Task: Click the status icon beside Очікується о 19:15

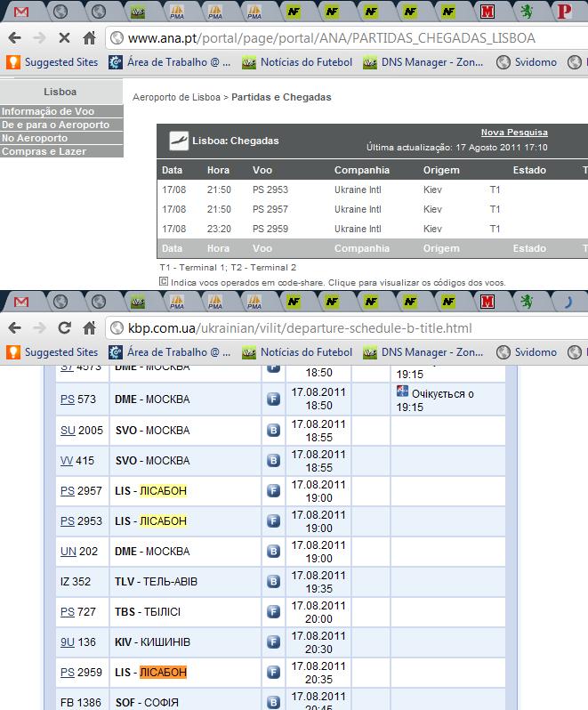Action: tap(403, 392)
